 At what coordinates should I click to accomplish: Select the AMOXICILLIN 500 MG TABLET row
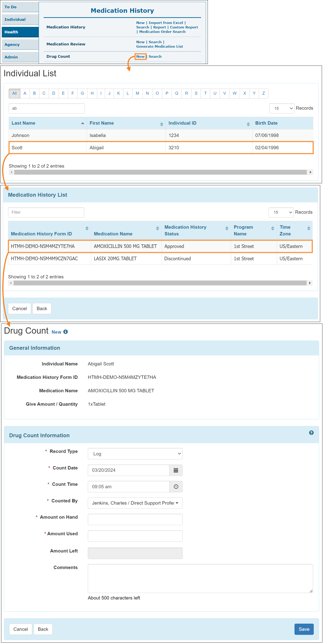[160, 247]
